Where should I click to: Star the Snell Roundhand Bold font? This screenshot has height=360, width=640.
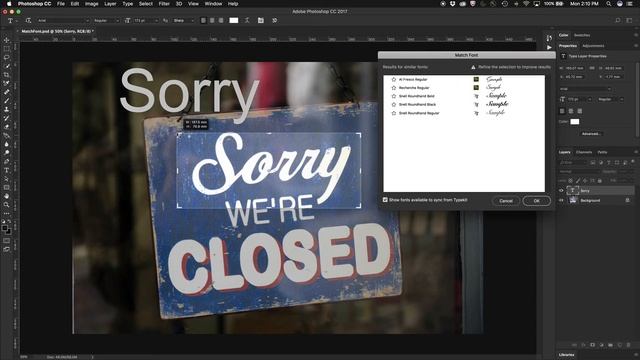[393, 96]
